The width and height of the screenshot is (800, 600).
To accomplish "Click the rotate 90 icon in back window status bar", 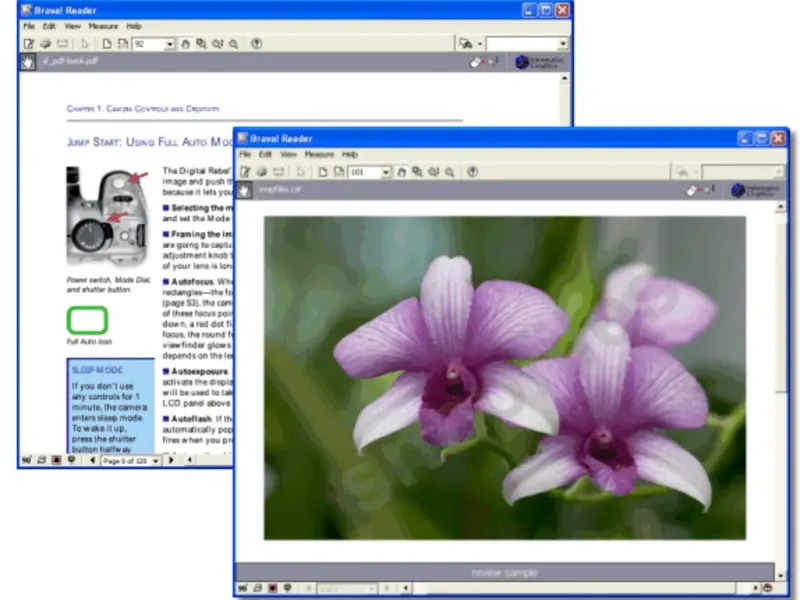I will 27,460.
